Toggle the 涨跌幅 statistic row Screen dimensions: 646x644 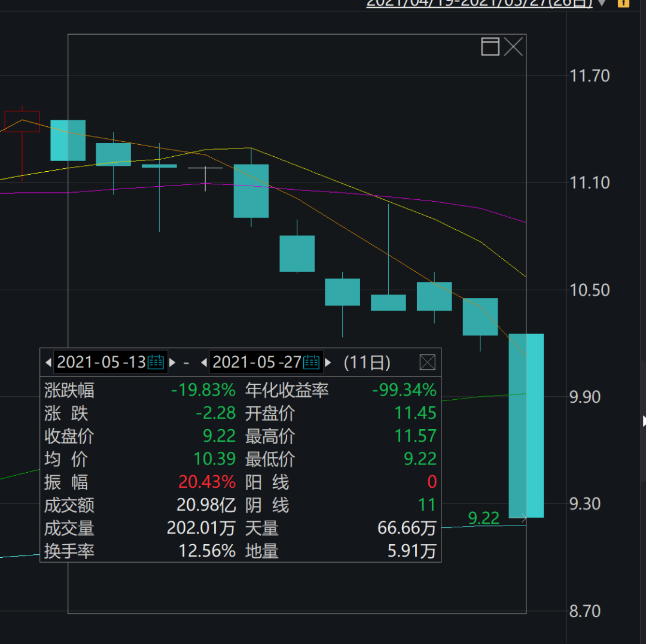69,390
